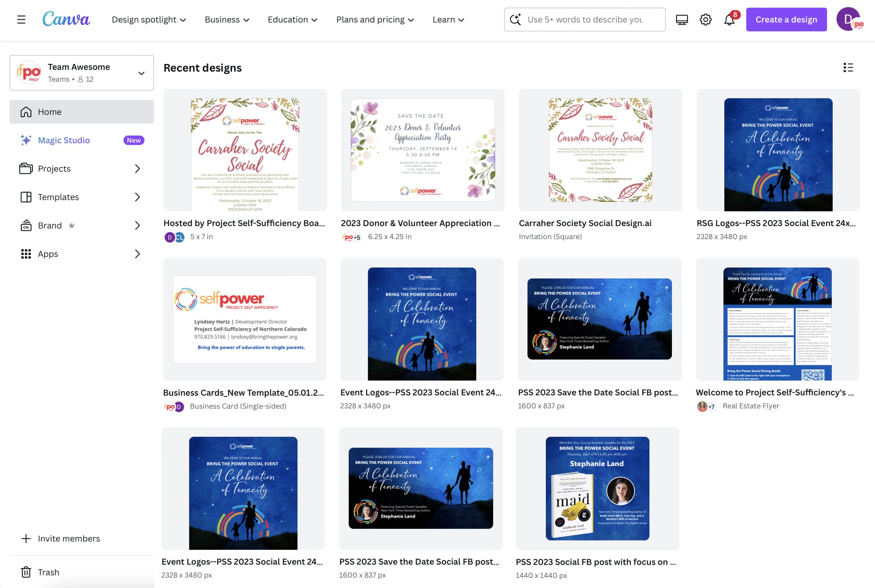Click the Templates layout icon

(26, 197)
